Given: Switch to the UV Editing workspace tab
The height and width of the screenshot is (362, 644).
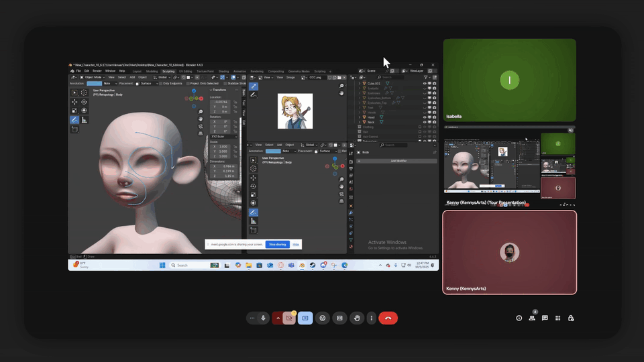Looking at the screenshot, I should (x=186, y=71).
